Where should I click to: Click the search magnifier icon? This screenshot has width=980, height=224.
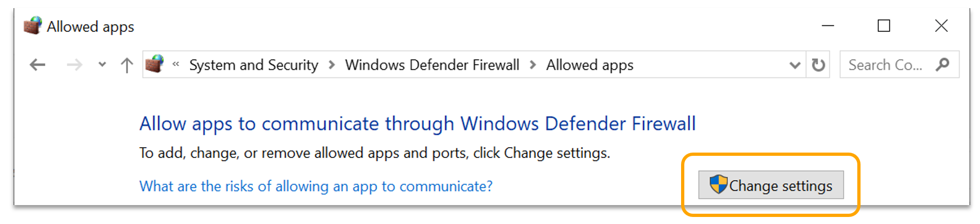click(943, 64)
